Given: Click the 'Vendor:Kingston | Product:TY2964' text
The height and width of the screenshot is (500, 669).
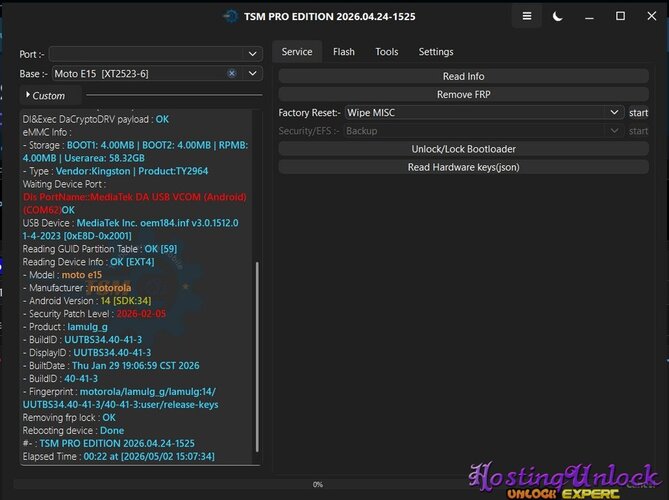Looking at the screenshot, I should click(132, 171).
